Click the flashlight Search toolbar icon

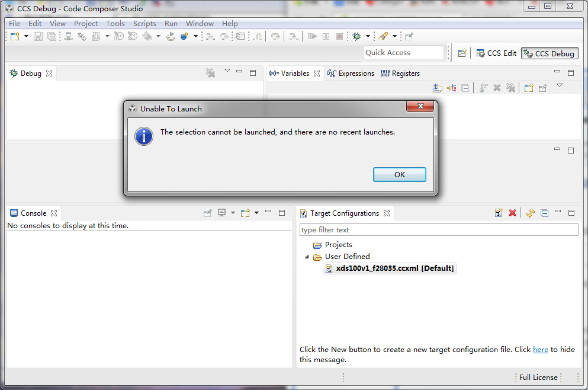[x=383, y=36]
